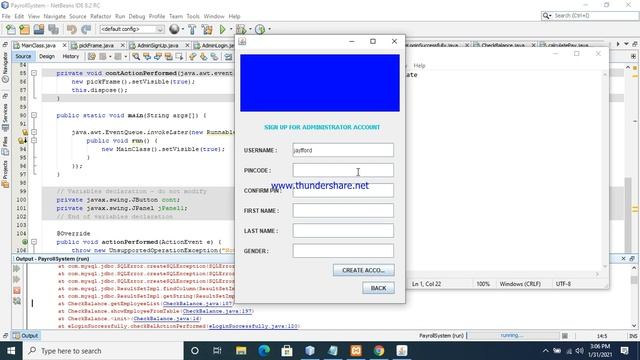
Task: Open the File menu
Action: [x=6, y=16]
